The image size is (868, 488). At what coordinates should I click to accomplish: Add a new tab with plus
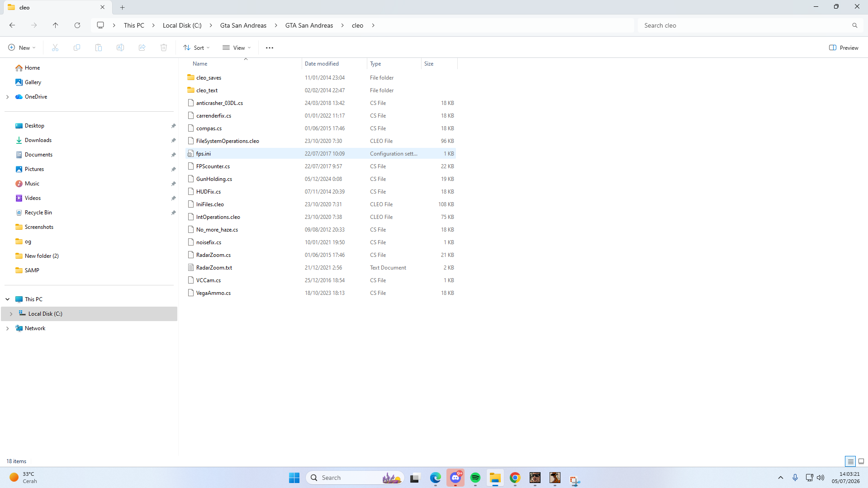tap(123, 7)
